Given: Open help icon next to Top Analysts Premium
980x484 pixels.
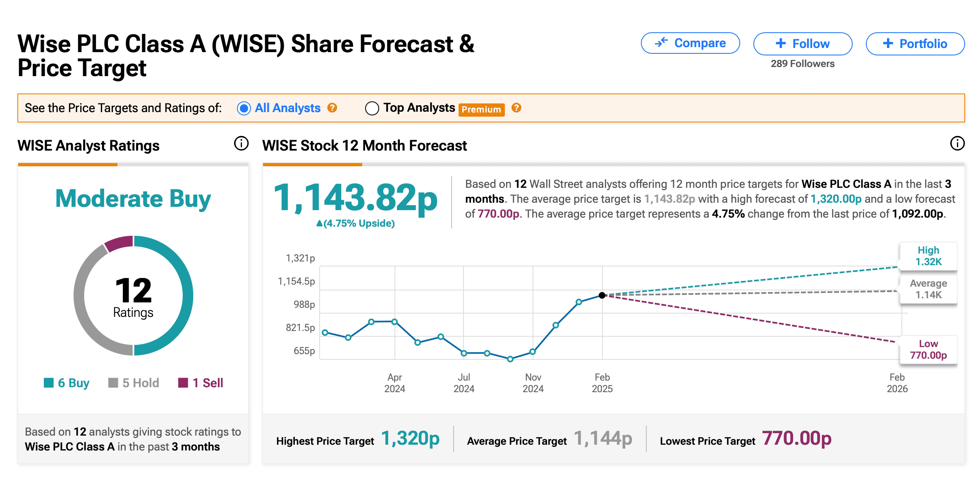Looking at the screenshot, I should coord(516,108).
